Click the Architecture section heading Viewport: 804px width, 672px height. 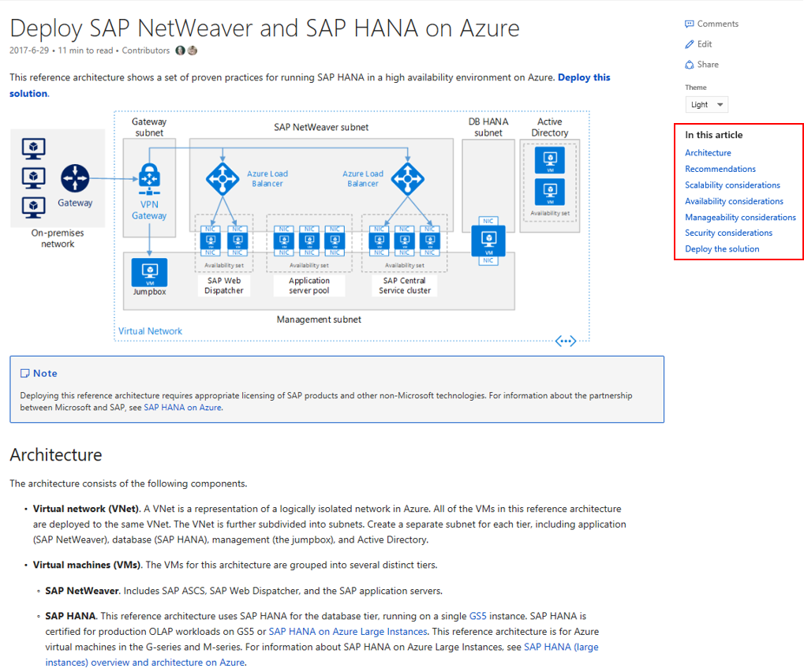coord(56,454)
